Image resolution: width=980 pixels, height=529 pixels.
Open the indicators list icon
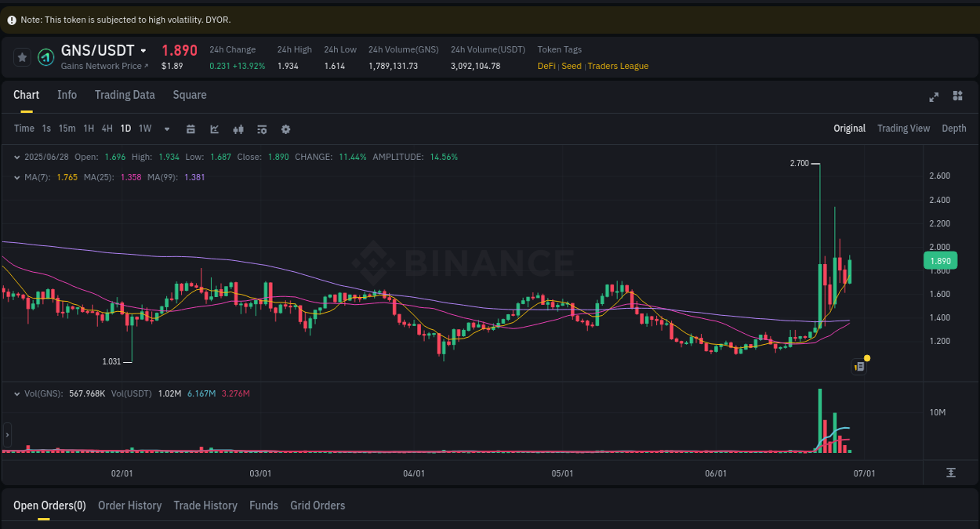(x=262, y=129)
